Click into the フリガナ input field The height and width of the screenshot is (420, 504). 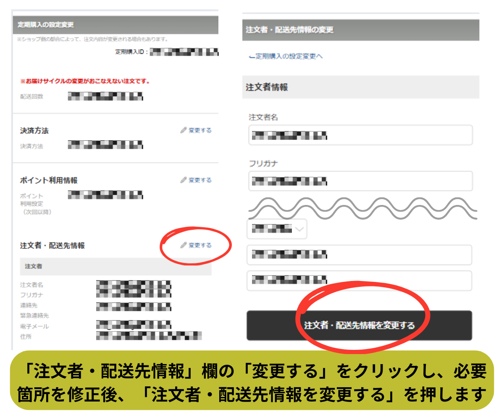tap(360, 181)
